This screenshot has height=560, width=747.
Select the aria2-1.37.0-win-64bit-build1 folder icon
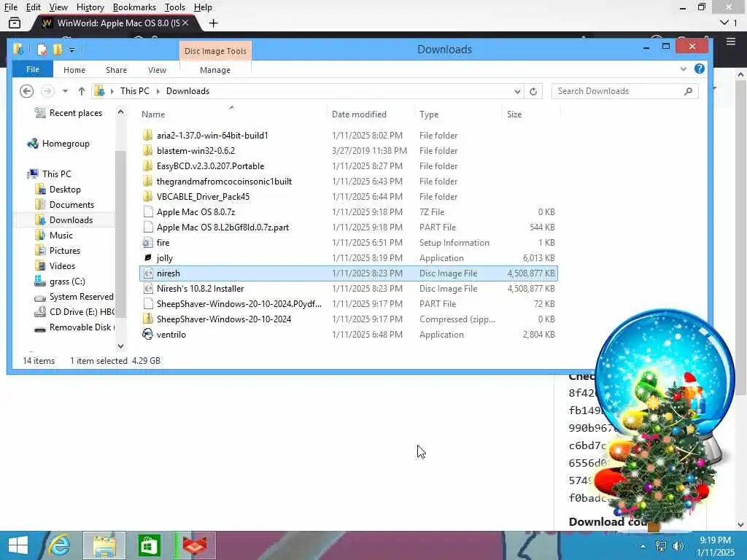pyautogui.click(x=147, y=135)
